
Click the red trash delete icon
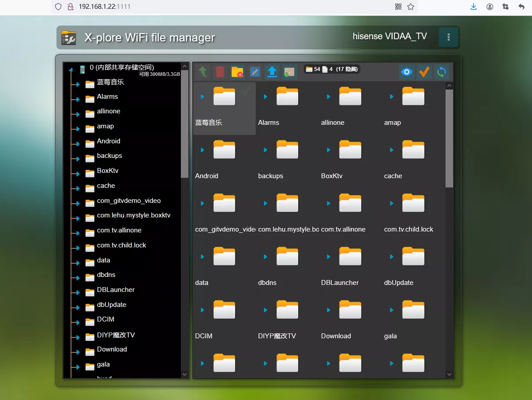220,72
